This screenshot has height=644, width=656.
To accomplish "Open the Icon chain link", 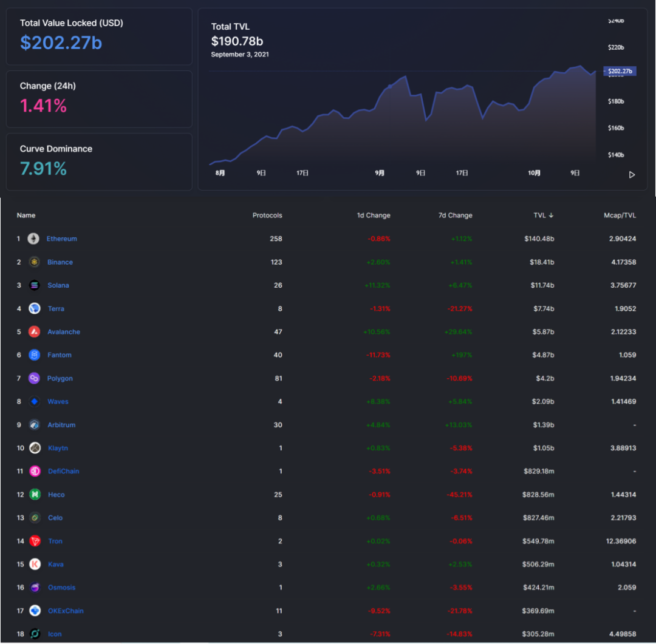I will (55, 634).
